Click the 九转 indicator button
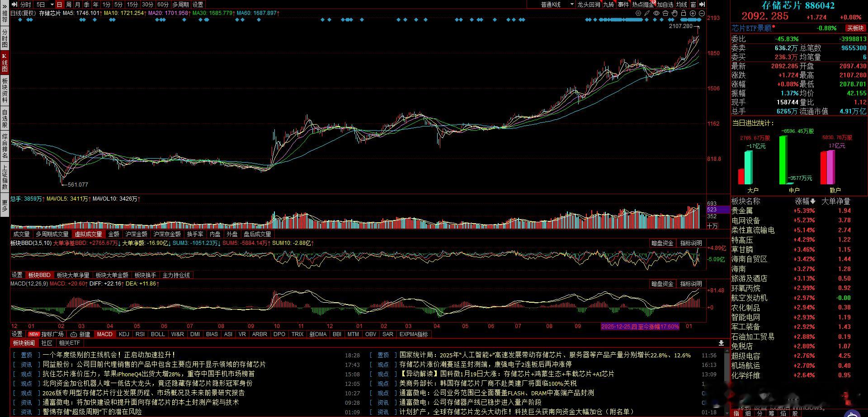868x417 pixels. pyautogui.click(x=609, y=5)
